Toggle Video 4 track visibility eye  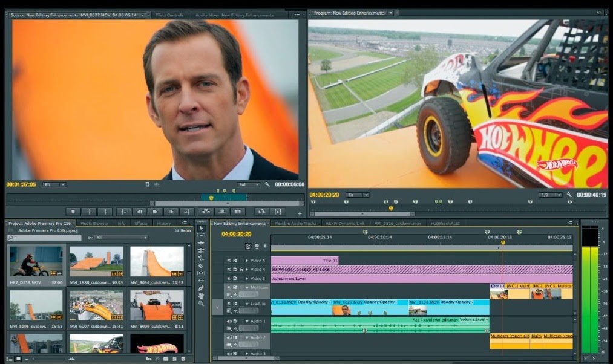coord(229,270)
